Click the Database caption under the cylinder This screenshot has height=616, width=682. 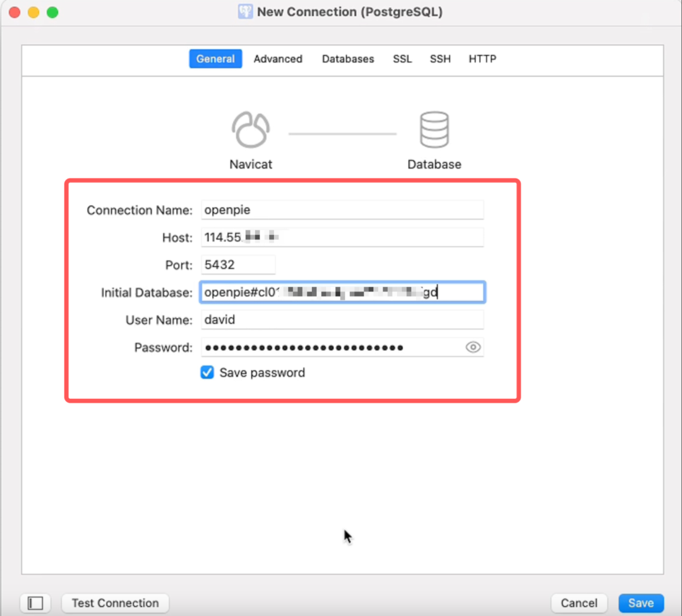[434, 164]
